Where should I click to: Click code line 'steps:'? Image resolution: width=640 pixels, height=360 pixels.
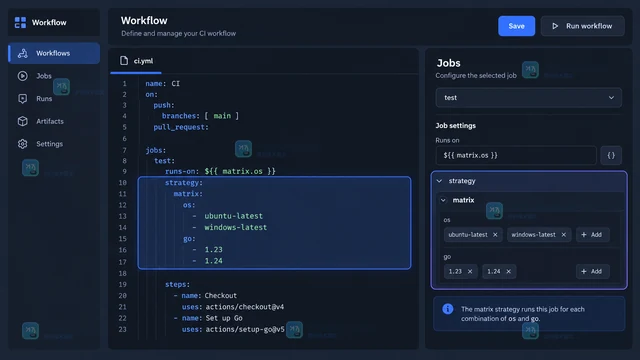point(177,284)
